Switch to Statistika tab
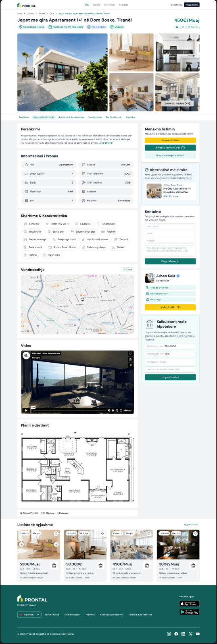The width and height of the screenshot is (217, 644). [130, 117]
